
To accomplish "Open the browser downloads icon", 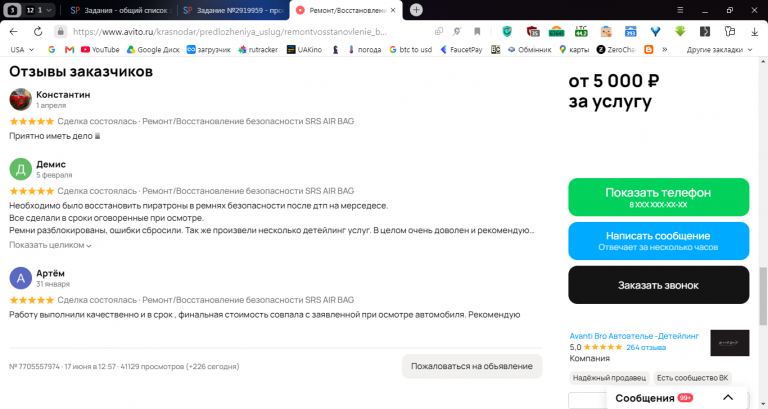I will [x=754, y=31].
